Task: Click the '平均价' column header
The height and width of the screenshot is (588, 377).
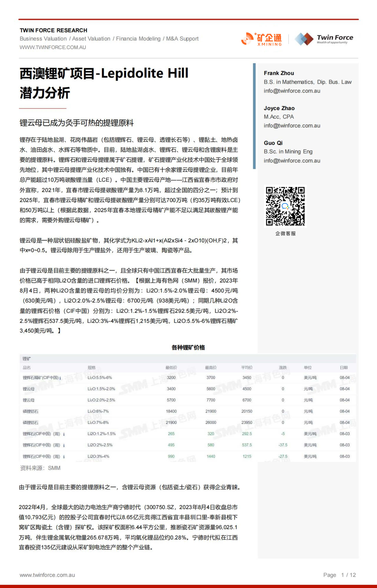Action: tap(247, 368)
